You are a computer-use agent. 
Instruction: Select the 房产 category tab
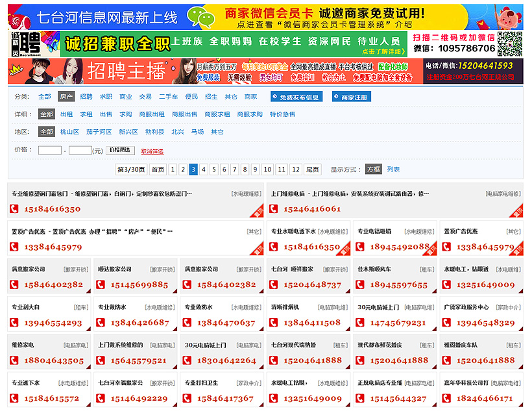66,97
